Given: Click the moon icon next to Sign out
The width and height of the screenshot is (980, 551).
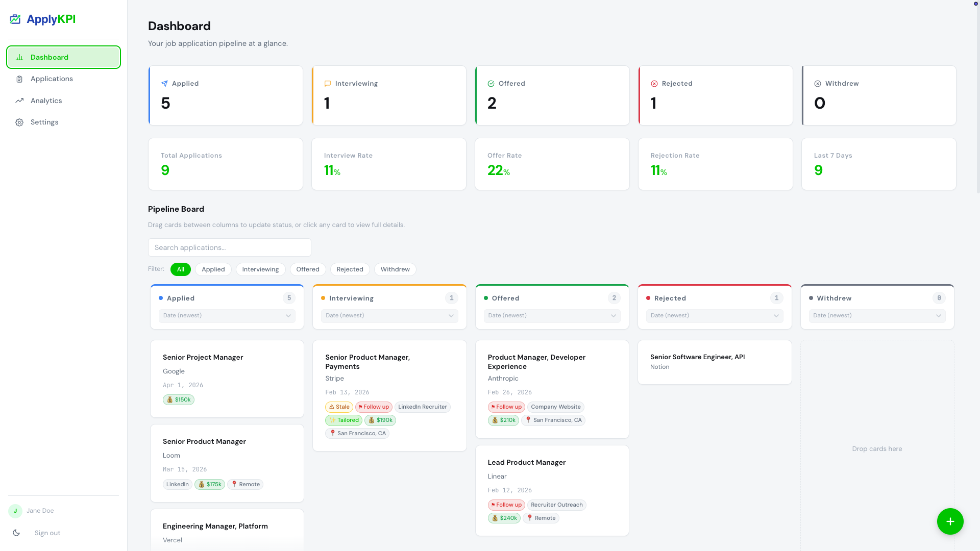Looking at the screenshot, I should [x=16, y=533].
